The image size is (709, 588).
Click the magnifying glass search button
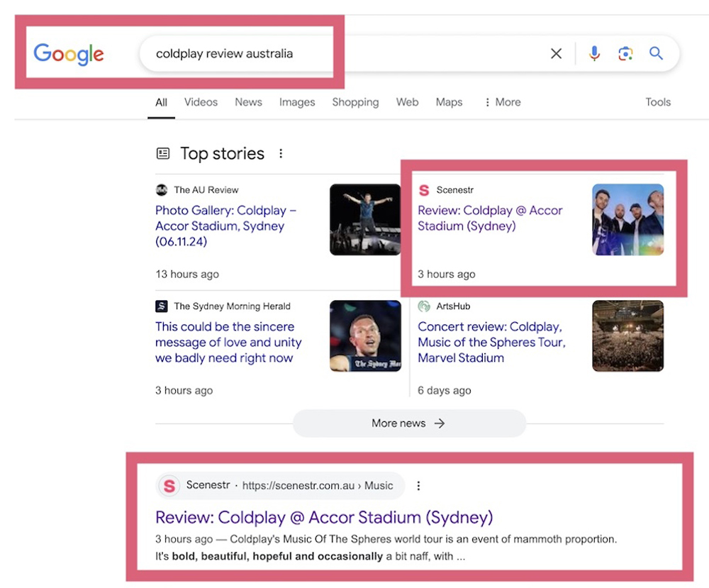coord(657,54)
